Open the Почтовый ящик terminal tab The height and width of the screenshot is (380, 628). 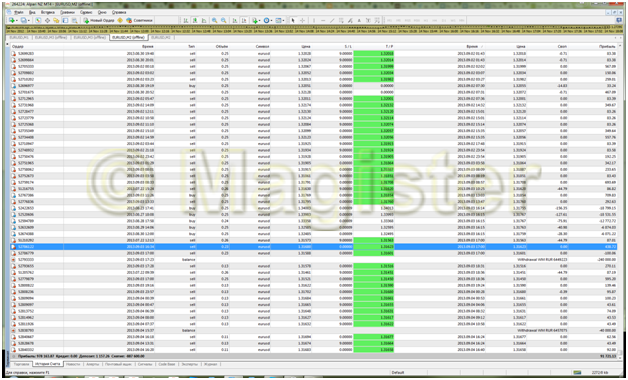[118, 364]
